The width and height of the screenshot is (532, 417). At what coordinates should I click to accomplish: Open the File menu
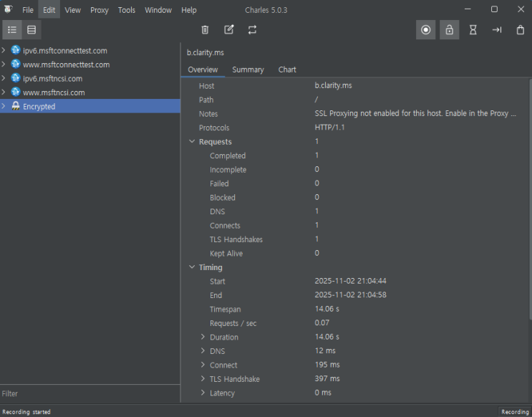coord(28,10)
